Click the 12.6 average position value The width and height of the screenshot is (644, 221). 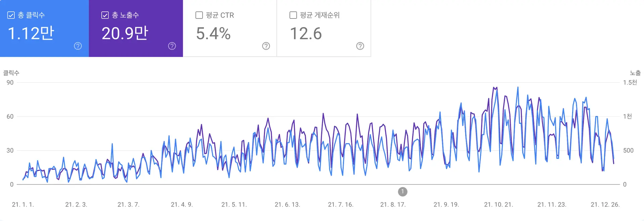coord(306,34)
